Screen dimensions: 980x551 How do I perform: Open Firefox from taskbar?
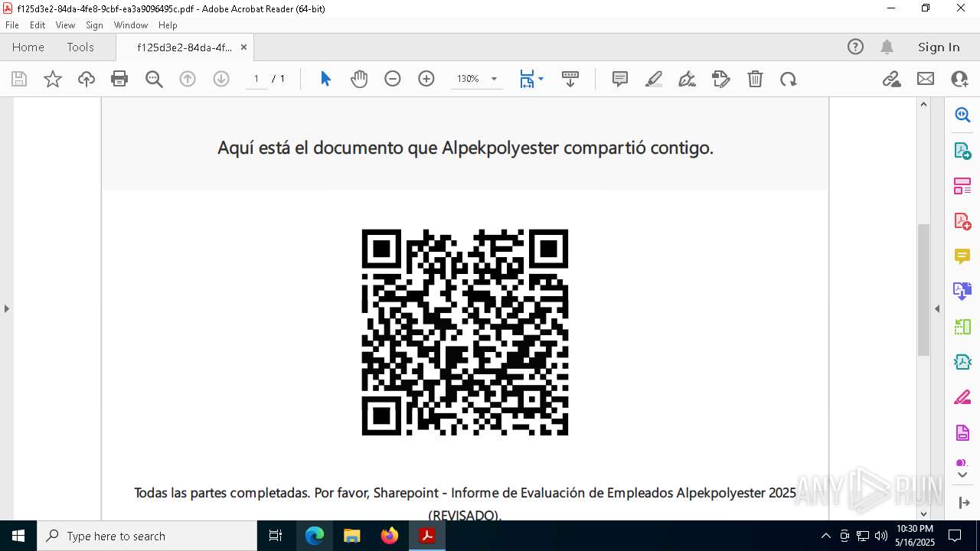[390, 536]
